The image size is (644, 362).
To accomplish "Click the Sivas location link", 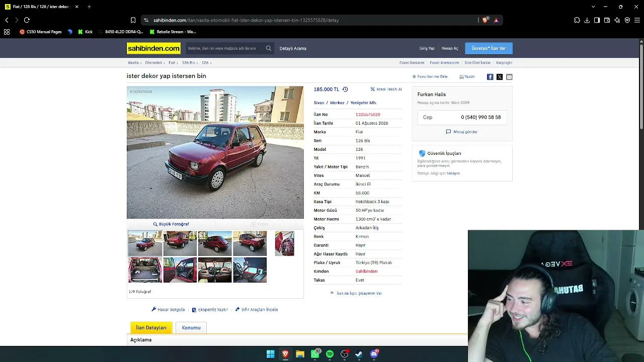I will (x=319, y=103).
